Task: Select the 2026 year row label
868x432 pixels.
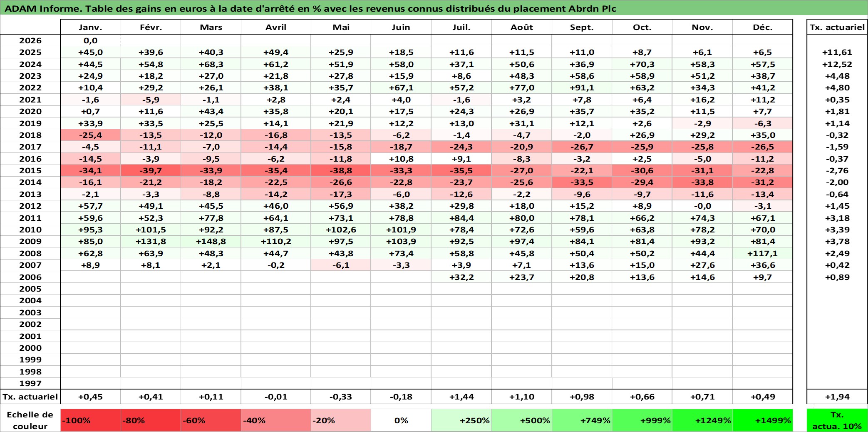Action: (30, 40)
